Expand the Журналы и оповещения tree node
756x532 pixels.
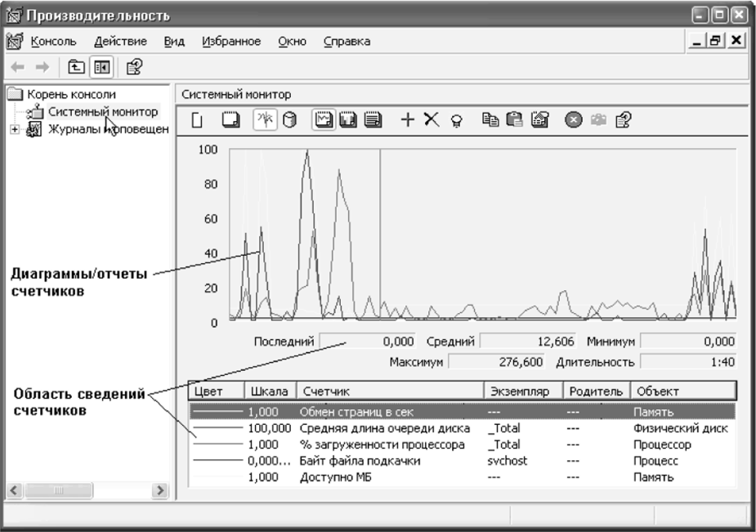(x=15, y=129)
